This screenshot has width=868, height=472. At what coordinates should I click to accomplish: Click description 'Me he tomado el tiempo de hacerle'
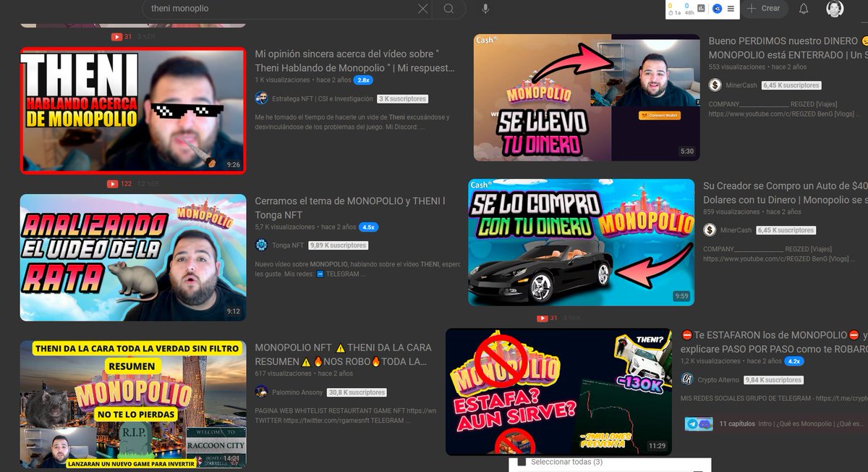(352, 122)
